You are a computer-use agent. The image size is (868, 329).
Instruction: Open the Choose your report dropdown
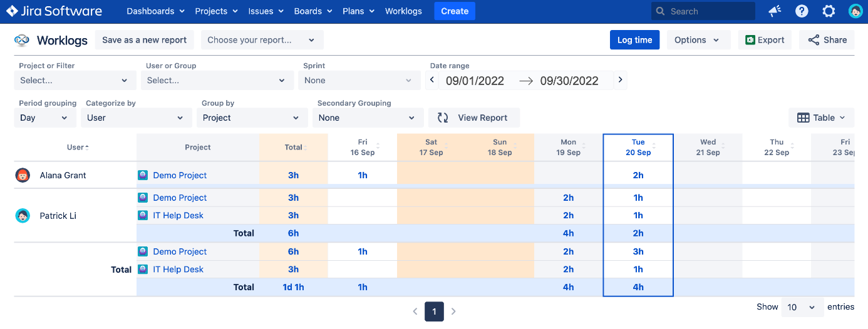pyautogui.click(x=262, y=40)
